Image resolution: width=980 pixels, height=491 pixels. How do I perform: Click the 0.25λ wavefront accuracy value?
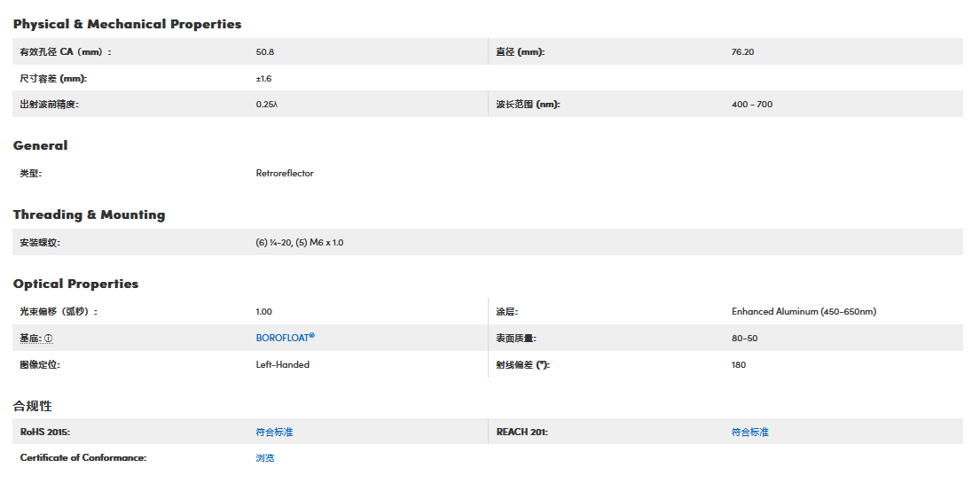[266, 105]
